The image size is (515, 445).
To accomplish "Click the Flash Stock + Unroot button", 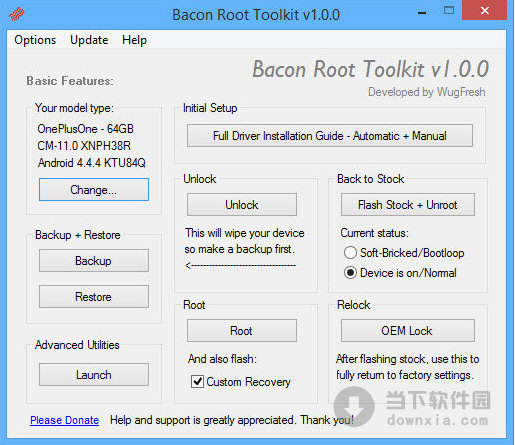I will coord(408,205).
